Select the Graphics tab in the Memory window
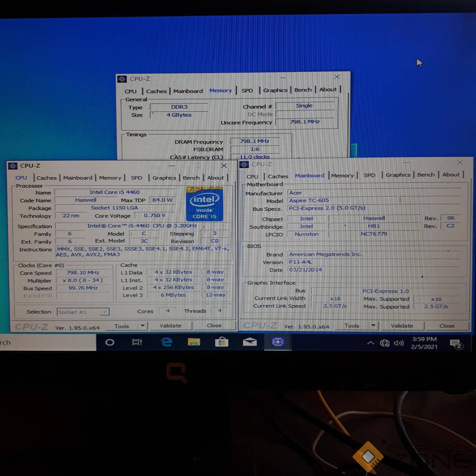 tap(275, 90)
